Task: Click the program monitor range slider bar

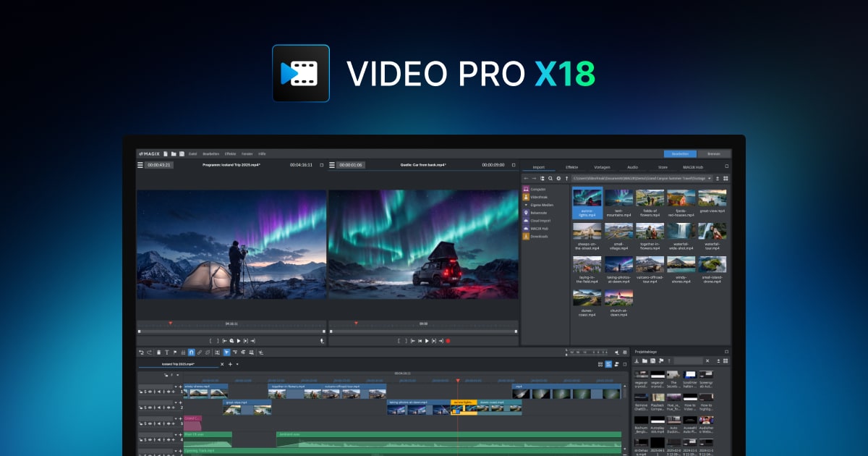Action: [x=231, y=332]
